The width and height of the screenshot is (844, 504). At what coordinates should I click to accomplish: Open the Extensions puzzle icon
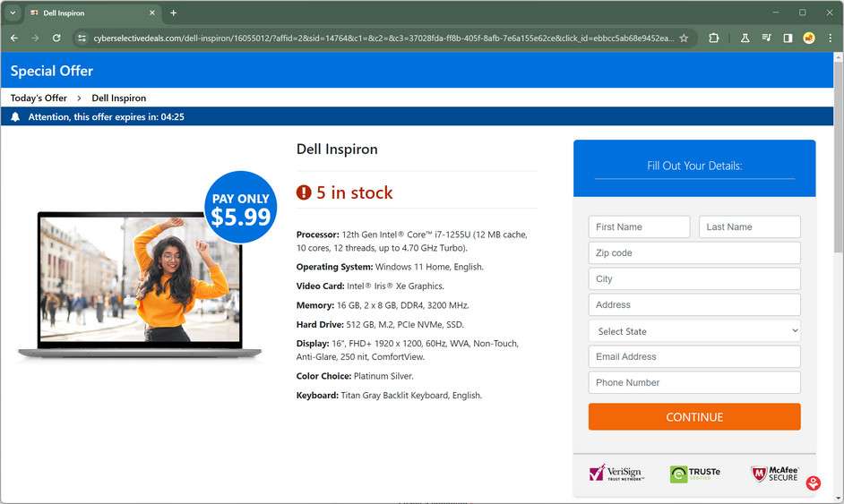click(714, 38)
